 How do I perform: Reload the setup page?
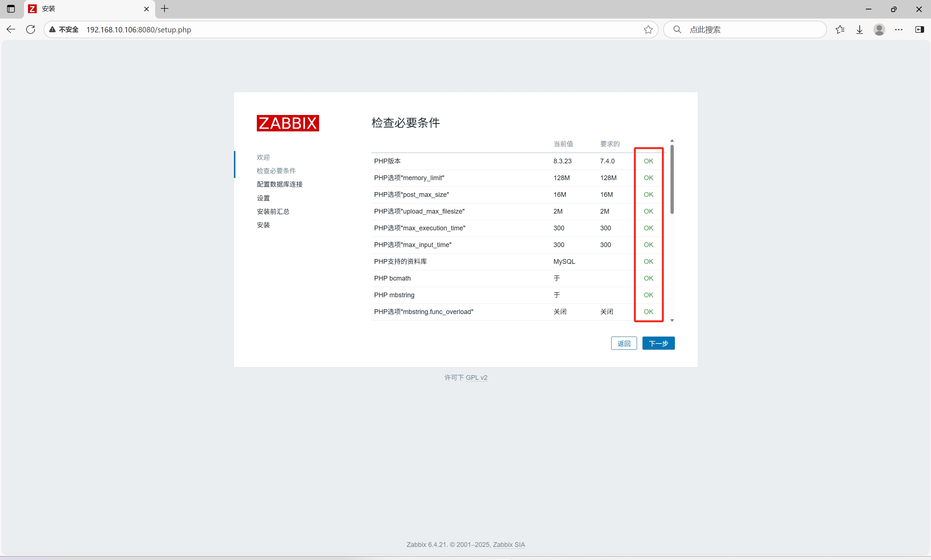[x=31, y=29]
